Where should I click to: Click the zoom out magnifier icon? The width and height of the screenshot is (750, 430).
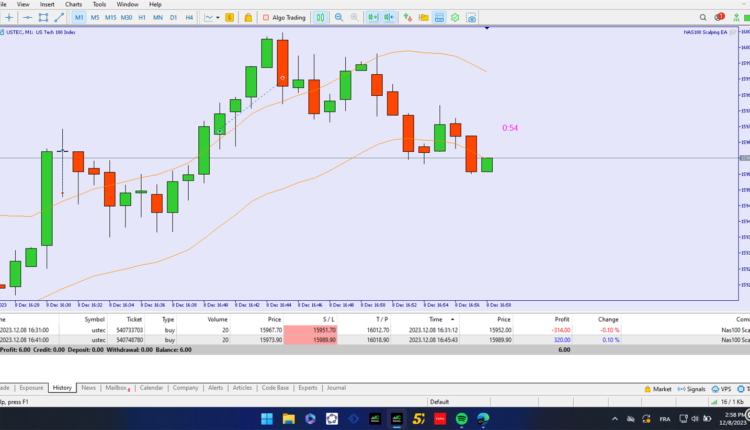[354, 18]
